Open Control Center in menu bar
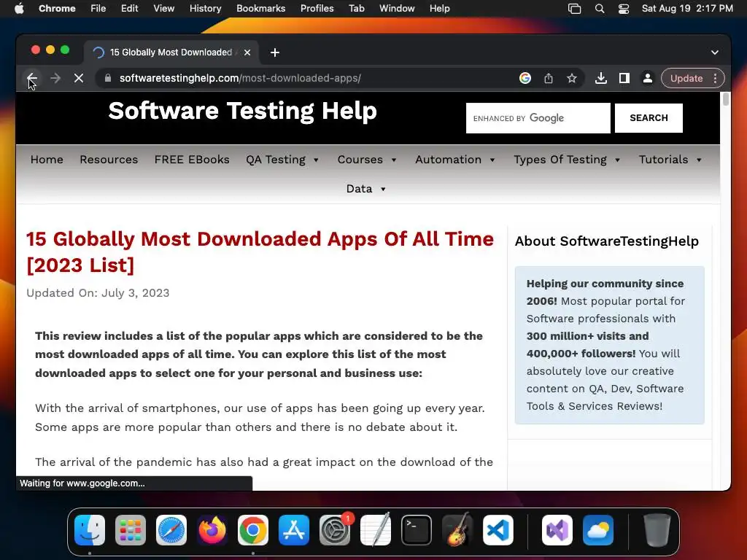747x560 pixels. tap(624, 9)
